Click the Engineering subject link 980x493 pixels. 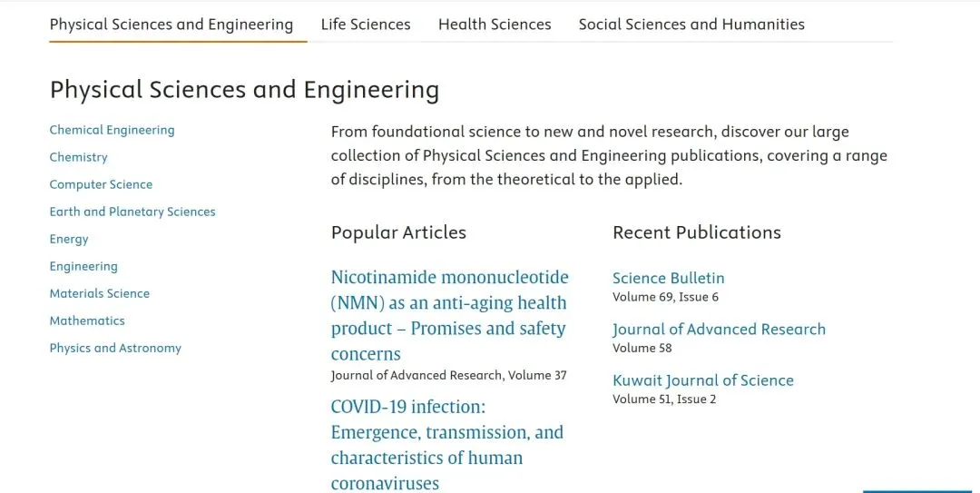point(83,267)
